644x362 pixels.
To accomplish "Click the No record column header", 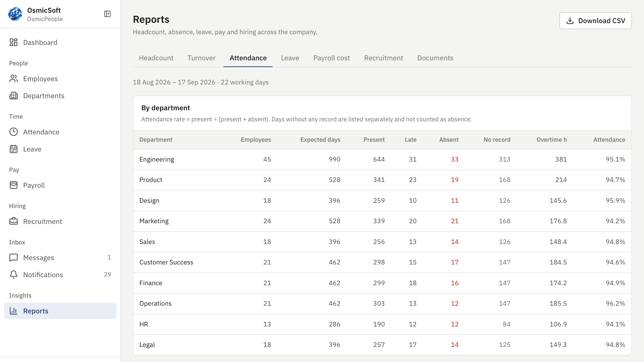I will 497,140.
